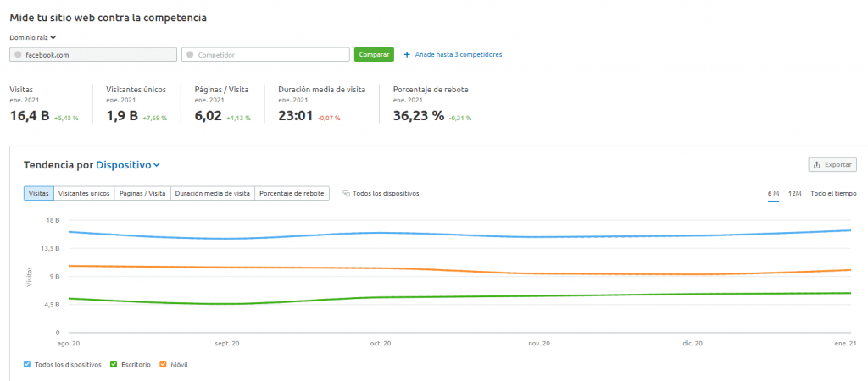Click the green Comparar button

point(374,55)
